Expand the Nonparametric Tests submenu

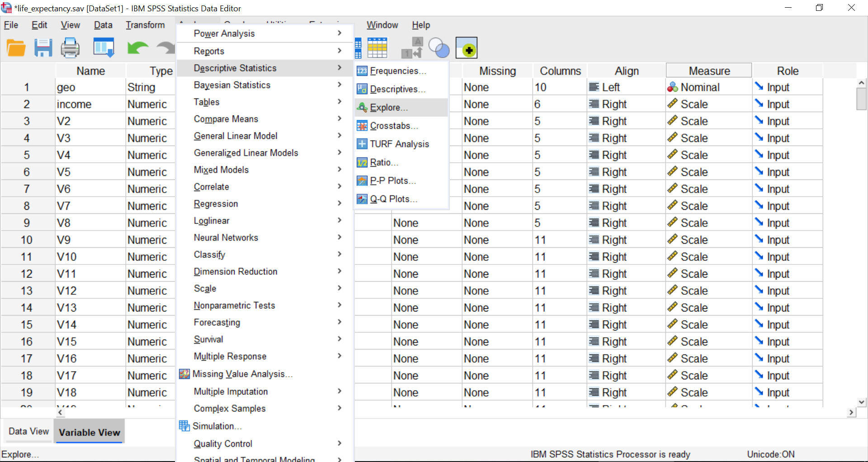pyautogui.click(x=264, y=306)
